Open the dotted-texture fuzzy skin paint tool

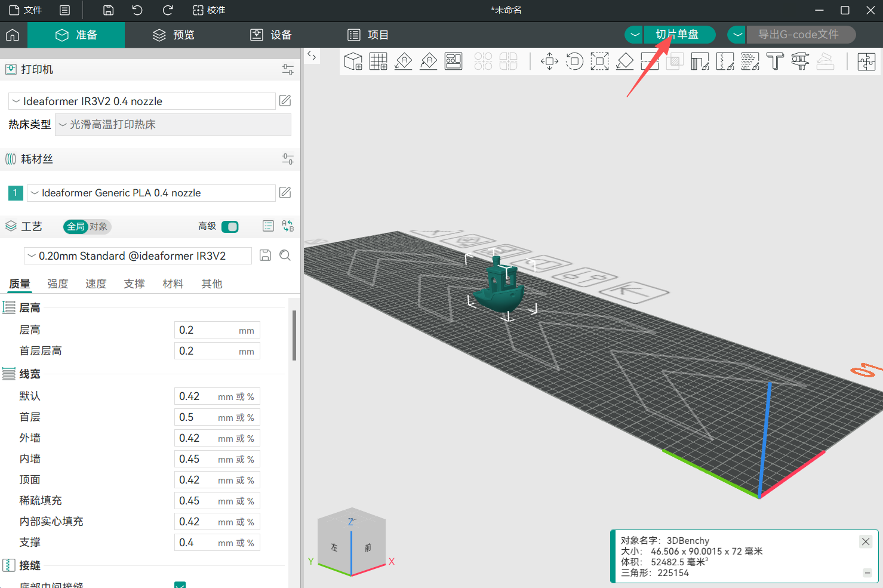click(750, 61)
